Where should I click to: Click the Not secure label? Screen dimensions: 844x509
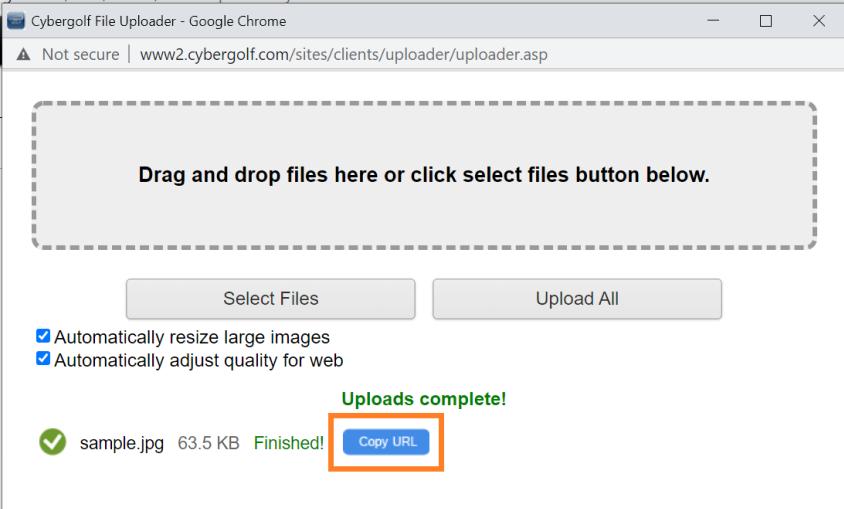pyautogui.click(x=81, y=54)
